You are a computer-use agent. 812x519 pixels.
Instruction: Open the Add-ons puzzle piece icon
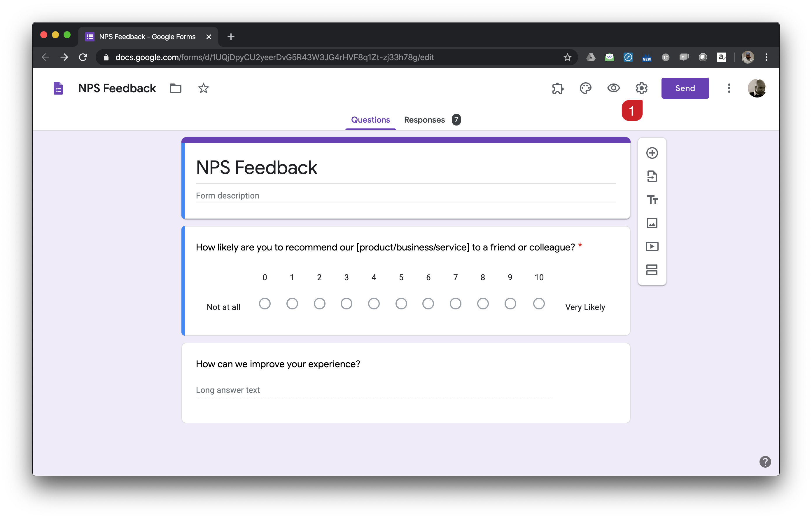point(558,88)
